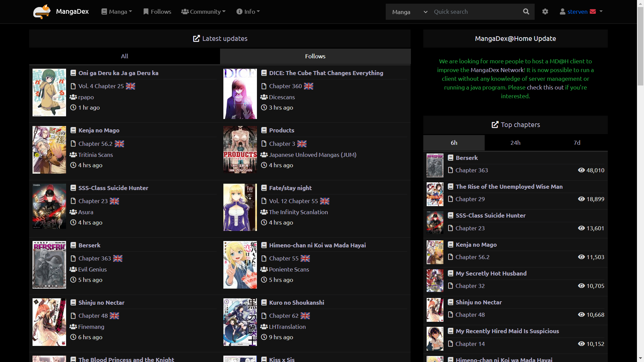Click the Top chapters external link icon

[495, 125]
